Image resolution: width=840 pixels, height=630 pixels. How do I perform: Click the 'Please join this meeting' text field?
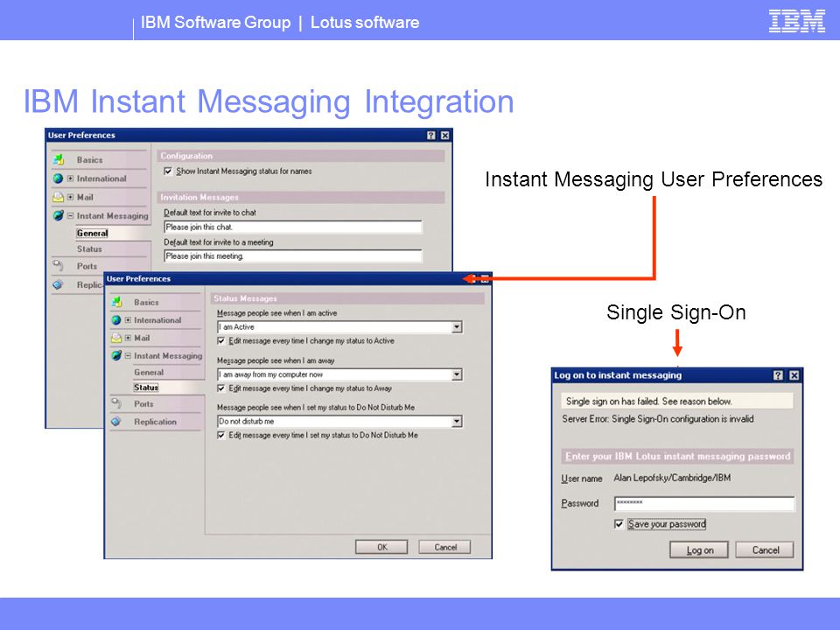point(292,256)
